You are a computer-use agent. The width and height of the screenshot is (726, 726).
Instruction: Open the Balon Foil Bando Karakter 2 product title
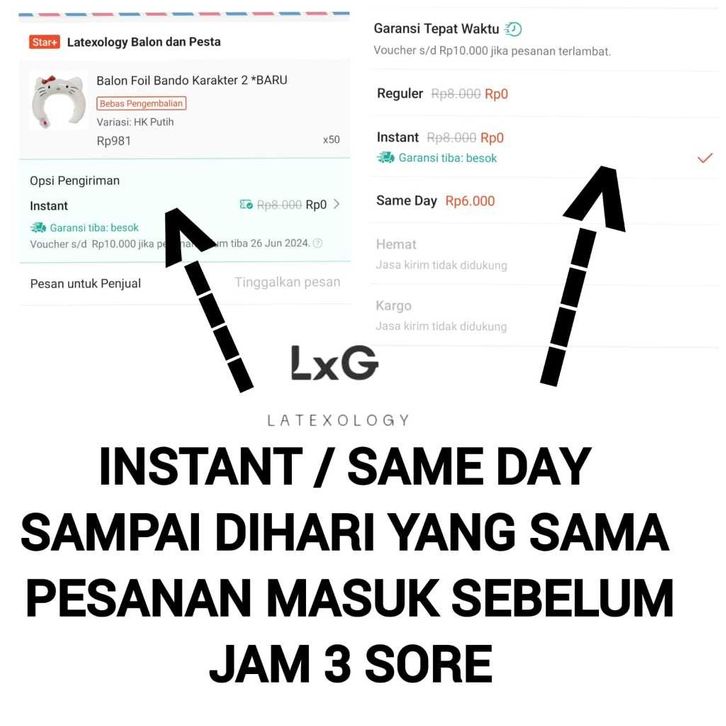pos(192,80)
